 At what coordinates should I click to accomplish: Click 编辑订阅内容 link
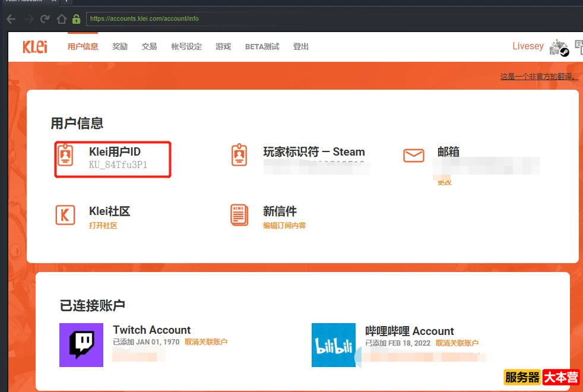[284, 226]
